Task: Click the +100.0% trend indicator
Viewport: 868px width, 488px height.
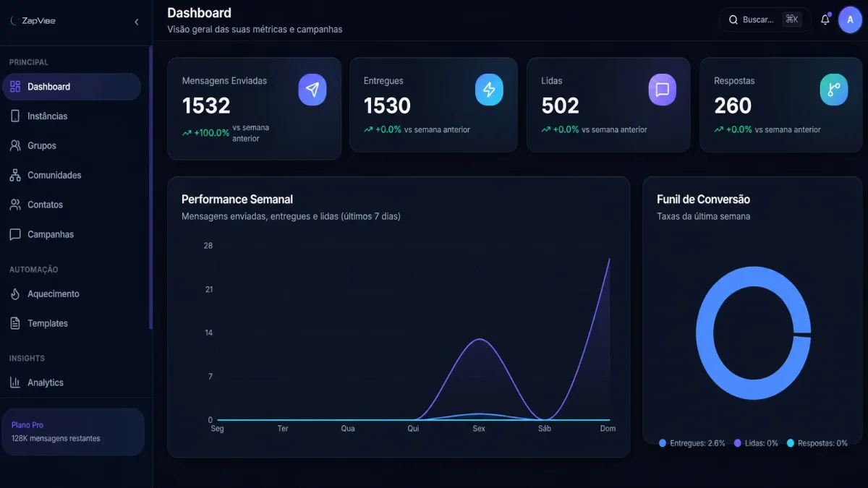Action: pyautogui.click(x=206, y=133)
